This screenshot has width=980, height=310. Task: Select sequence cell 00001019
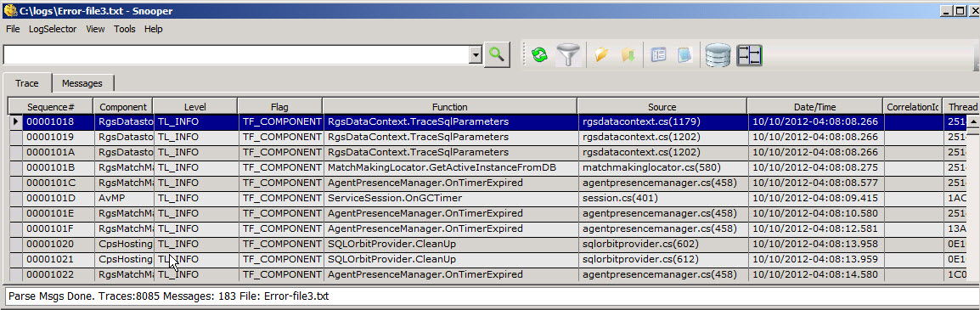(58, 137)
